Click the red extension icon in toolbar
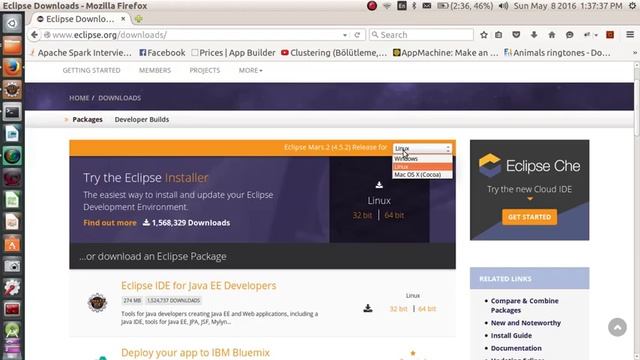This screenshot has width=640, height=360. coord(610,35)
